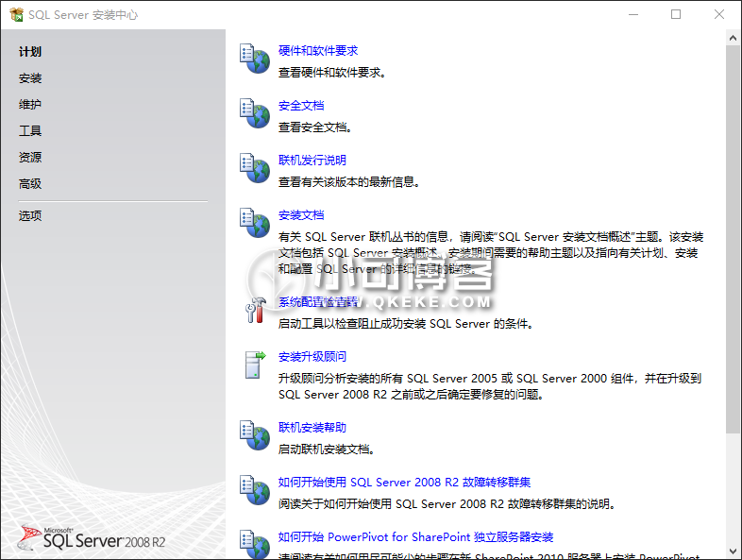Open the 安装文档 link
742x560 pixels.
[301, 215]
